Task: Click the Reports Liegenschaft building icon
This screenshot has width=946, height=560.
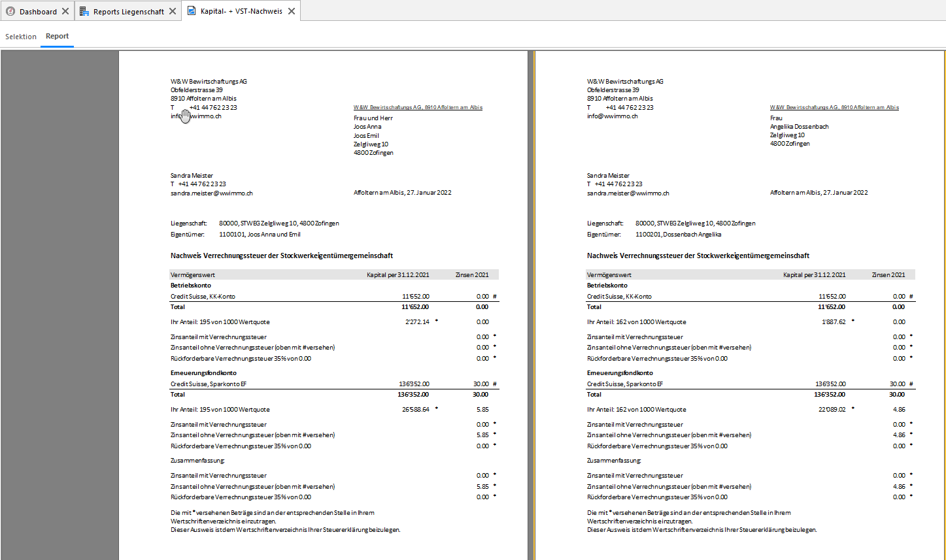Action: 84,11
